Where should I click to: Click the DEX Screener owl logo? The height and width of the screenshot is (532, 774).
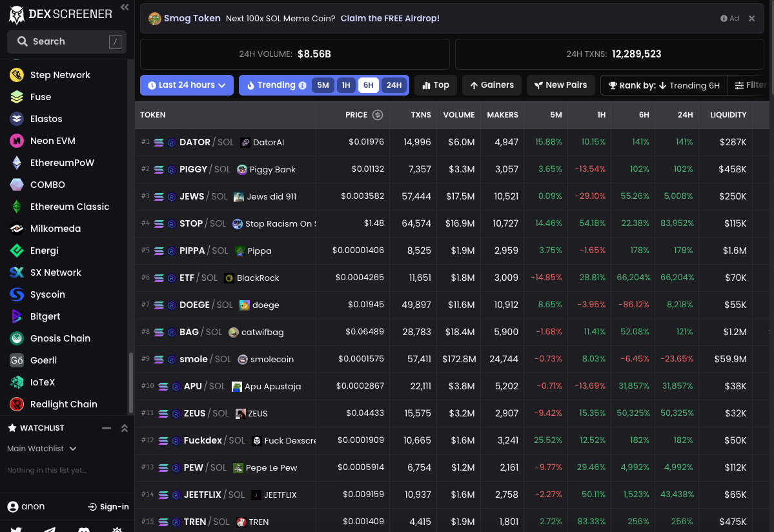coord(17,15)
